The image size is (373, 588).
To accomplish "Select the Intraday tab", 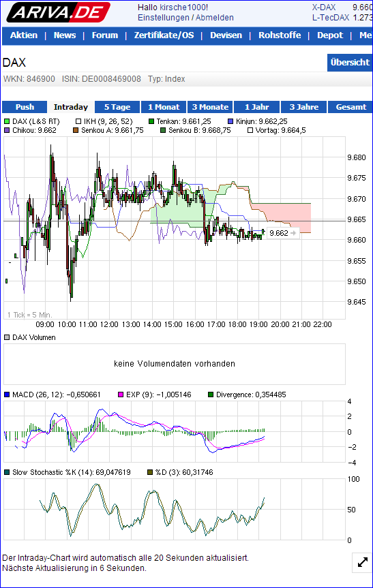I will (x=70, y=107).
